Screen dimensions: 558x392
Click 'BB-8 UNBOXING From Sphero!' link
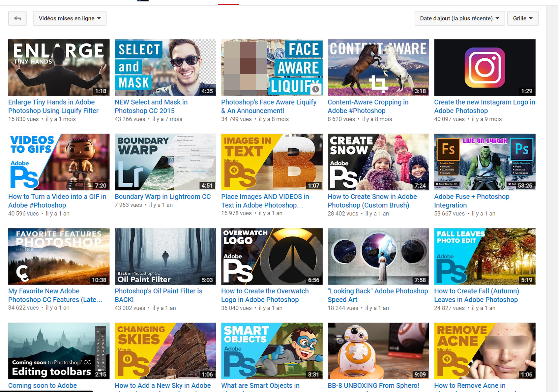point(373,385)
